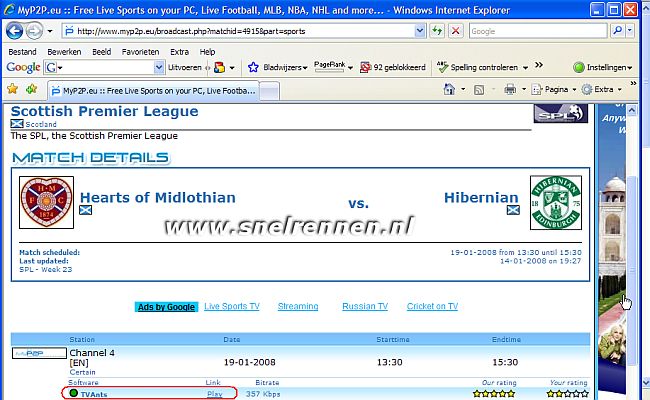This screenshot has width=650, height=400.
Task: Expand the Google toolbar search dropdown
Action: 159,67
